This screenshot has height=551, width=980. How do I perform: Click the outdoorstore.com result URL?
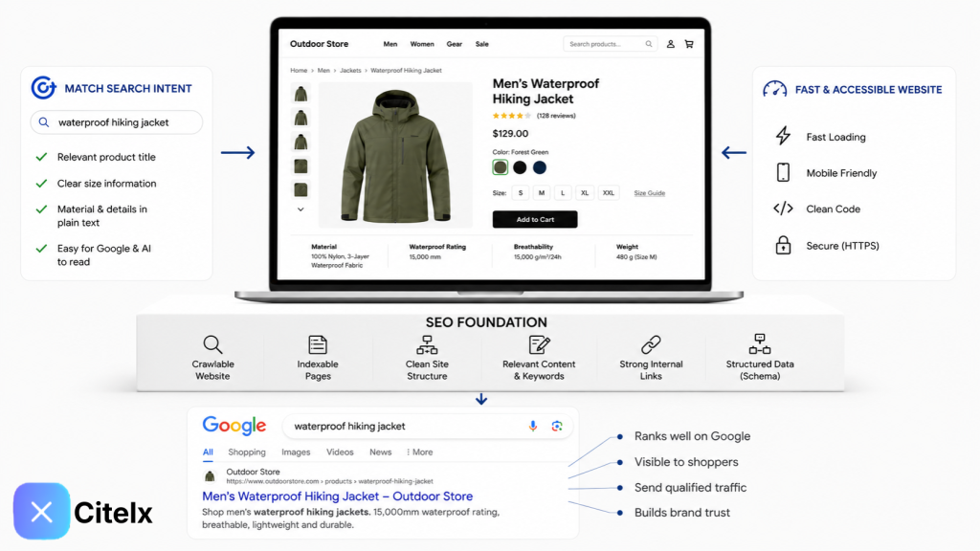point(329,482)
